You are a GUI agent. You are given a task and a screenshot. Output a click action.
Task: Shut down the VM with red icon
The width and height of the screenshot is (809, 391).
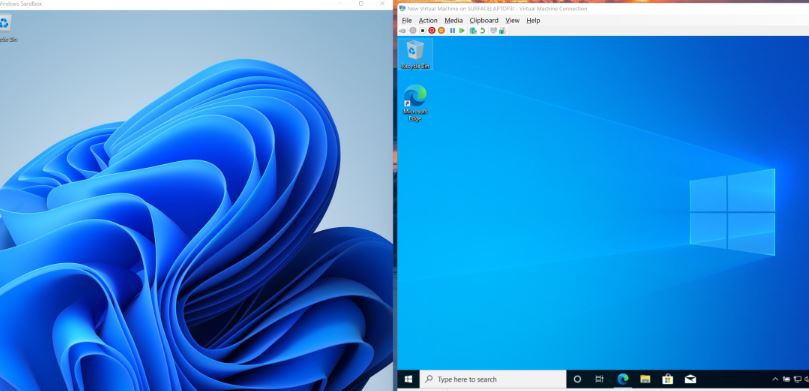pyautogui.click(x=432, y=30)
